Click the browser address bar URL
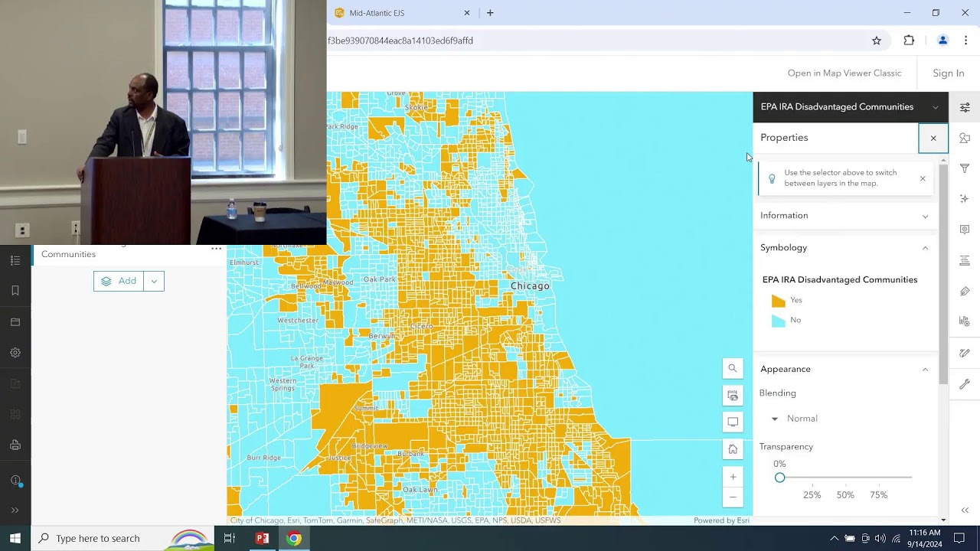Image resolution: width=980 pixels, height=551 pixels. pyautogui.click(x=400, y=41)
